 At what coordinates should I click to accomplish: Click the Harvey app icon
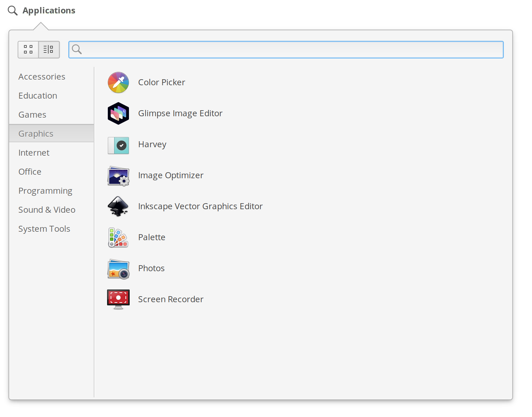click(118, 145)
